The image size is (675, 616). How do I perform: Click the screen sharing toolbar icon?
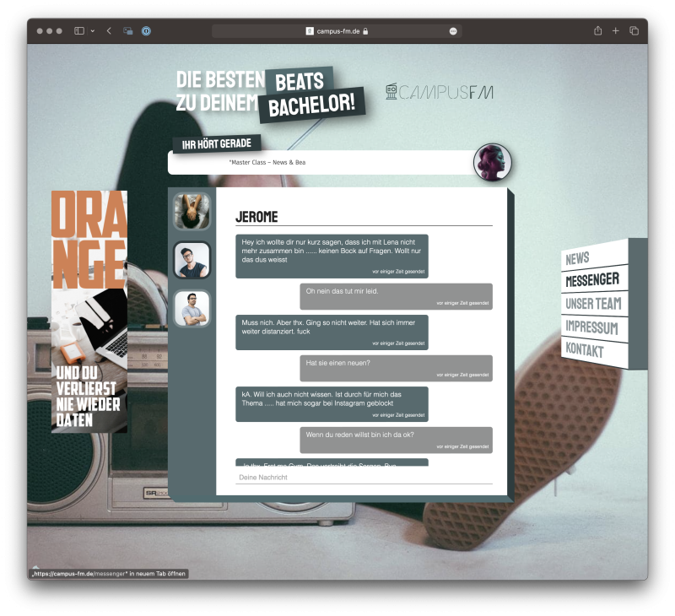(128, 31)
